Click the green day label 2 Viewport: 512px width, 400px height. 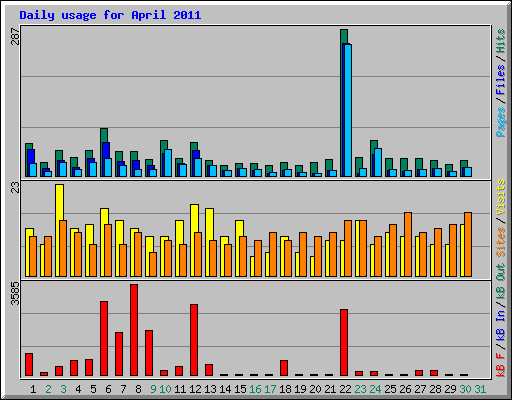48,389
